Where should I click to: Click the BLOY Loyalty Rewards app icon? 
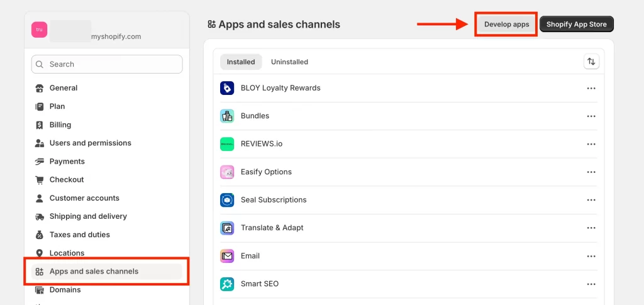(x=227, y=88)
